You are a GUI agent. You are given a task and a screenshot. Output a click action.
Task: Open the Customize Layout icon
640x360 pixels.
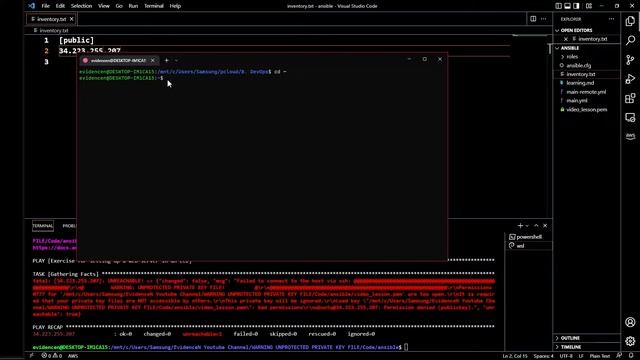pos(589,6)
